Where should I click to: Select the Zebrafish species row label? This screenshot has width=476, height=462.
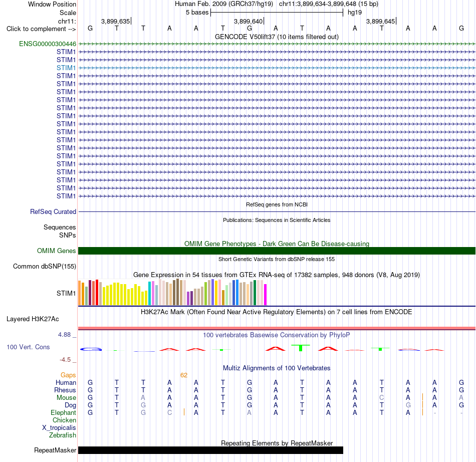click(x=63, y=435)
